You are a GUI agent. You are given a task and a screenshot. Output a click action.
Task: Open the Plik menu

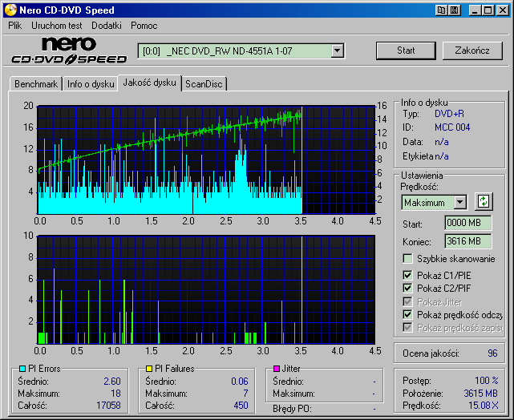[14, 26]
